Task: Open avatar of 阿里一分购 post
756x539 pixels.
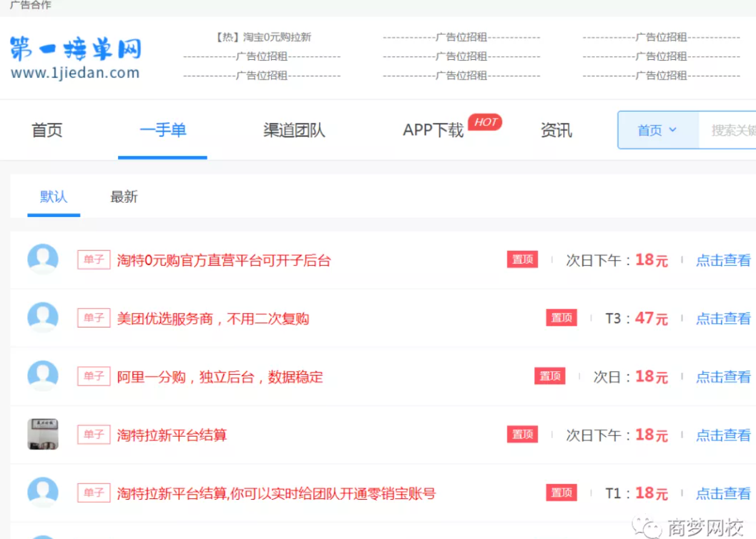Action: pyautogui.click(x=43, y=376)
